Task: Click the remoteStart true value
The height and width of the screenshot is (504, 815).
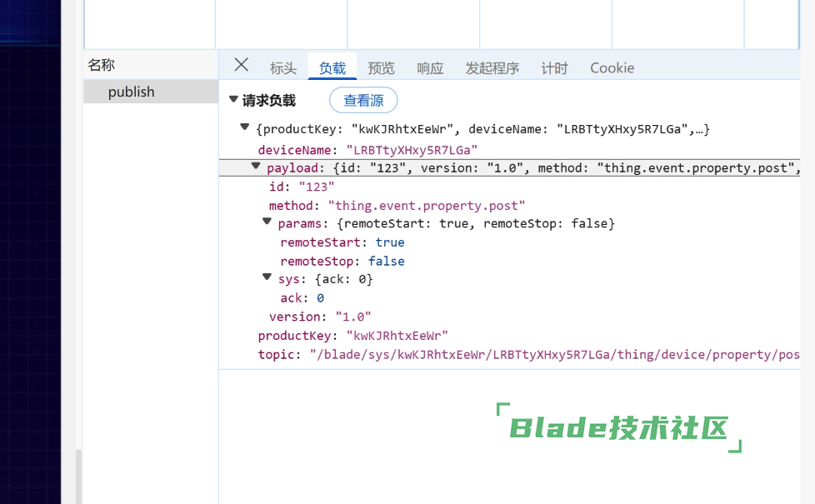Action: coord(390,242)
